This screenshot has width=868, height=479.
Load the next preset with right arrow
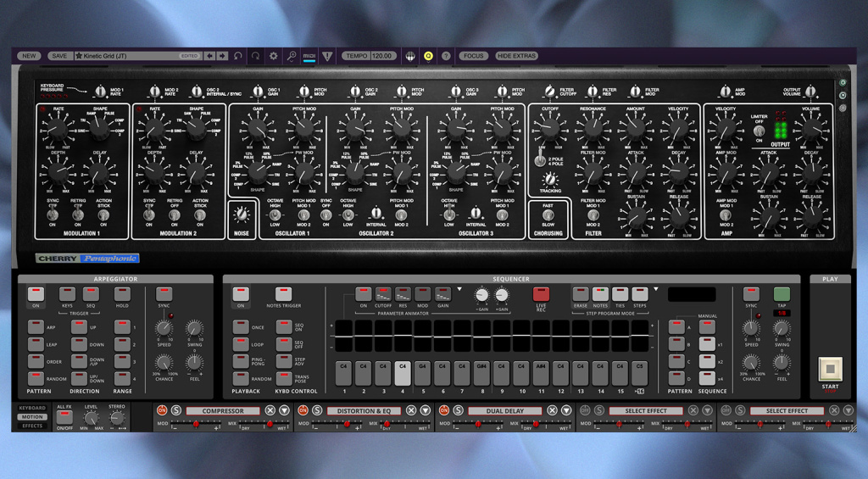[x=222, y=56]
